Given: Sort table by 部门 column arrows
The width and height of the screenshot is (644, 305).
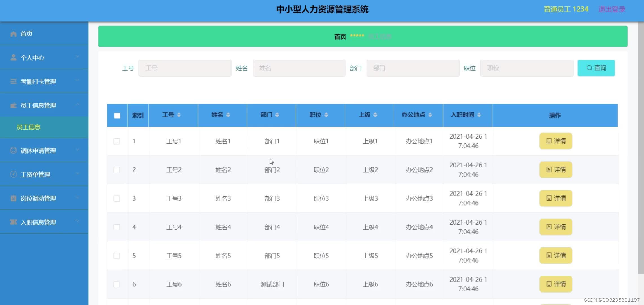Looking at the screenshot, I should tap(277, 115).
